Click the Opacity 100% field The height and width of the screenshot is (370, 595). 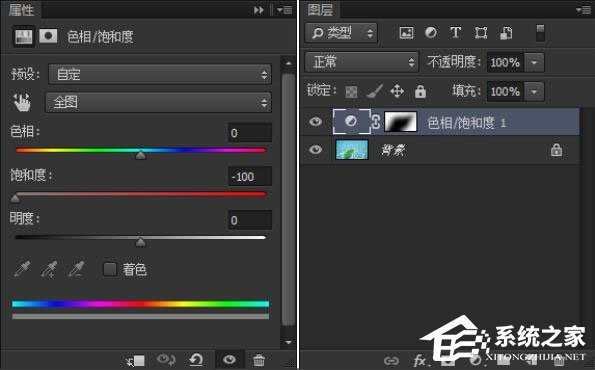tap(505, 62)
